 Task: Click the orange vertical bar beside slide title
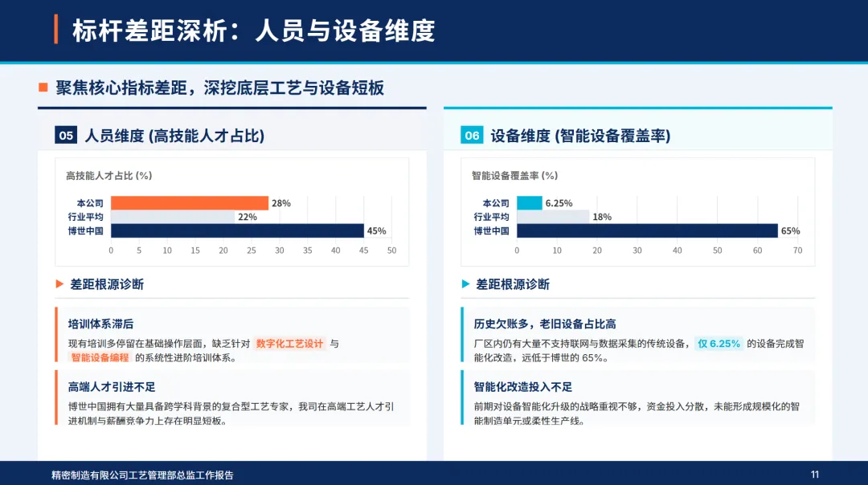coord(56,30)
